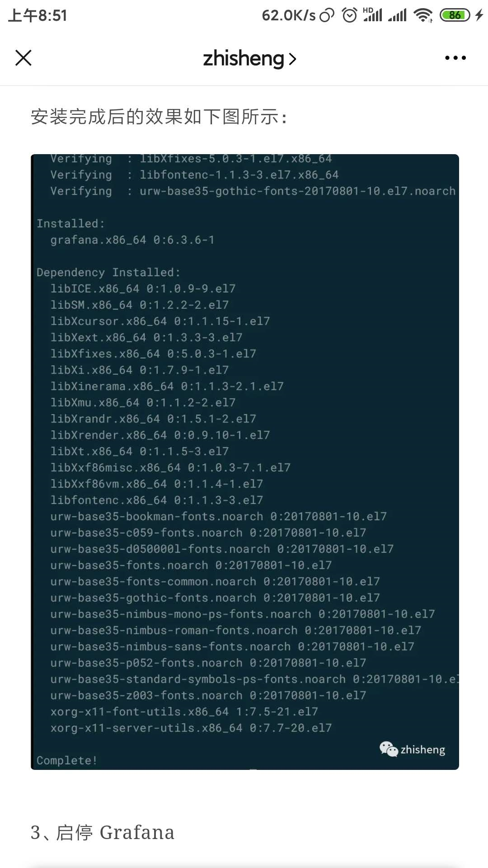Tap the charging bolt icon

[x=479, y=15]
